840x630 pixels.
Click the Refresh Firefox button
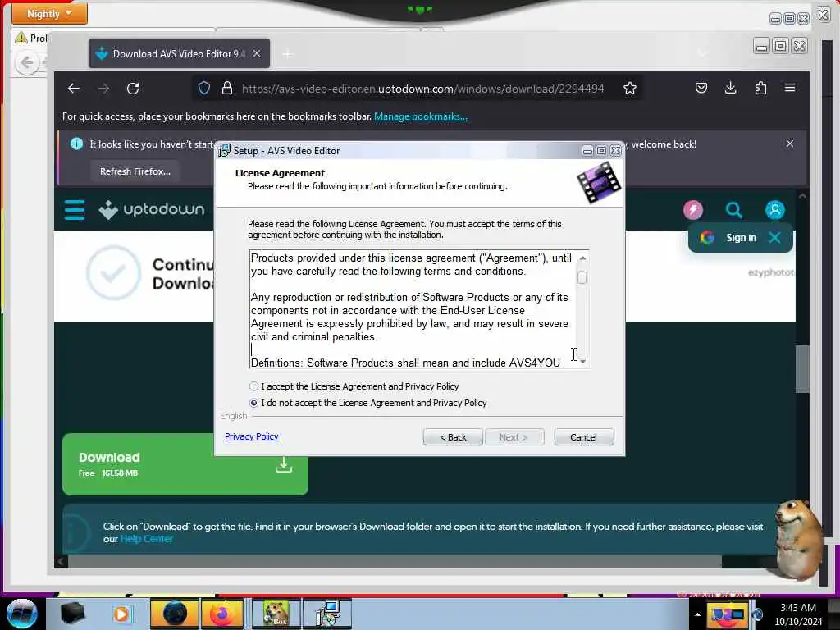[135, 171]
